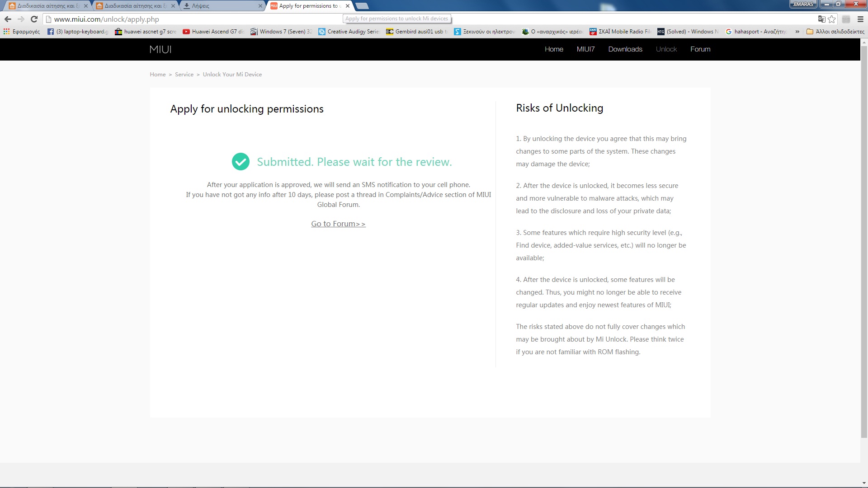Click the Service breadcrumb link

(184, 75)
